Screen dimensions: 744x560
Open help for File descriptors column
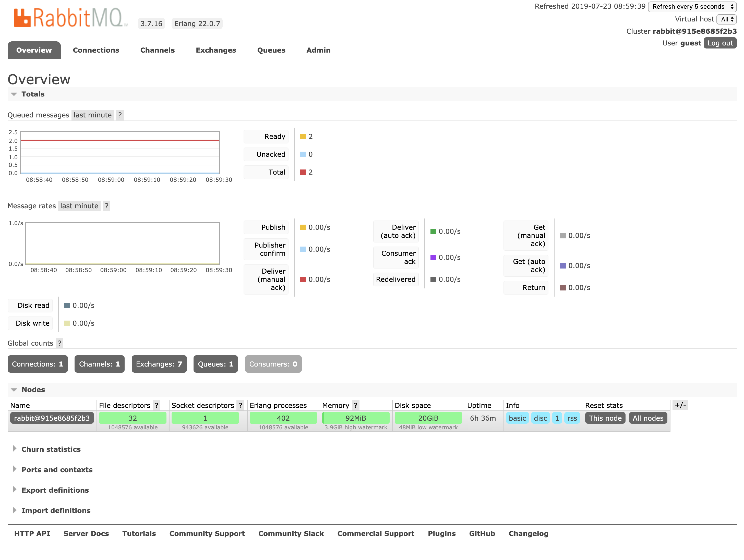pos(157,405)
